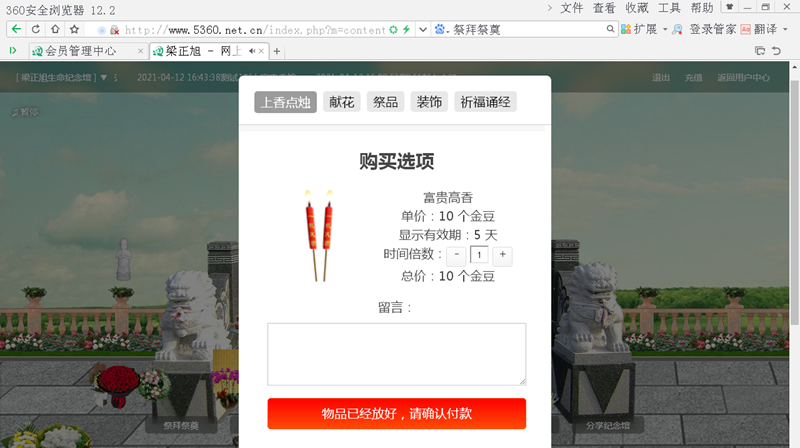This screenshot has height=448, width=800.
Task: Select the 祈福诵经 tab
Action: [486, 102]
